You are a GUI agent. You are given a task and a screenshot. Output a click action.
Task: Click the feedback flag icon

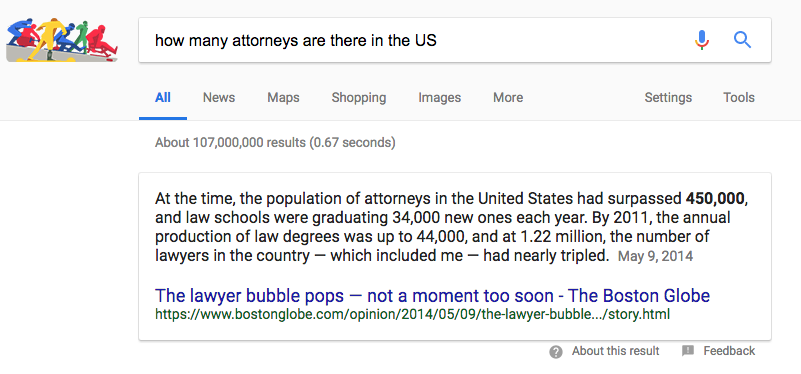pos(688,351)
